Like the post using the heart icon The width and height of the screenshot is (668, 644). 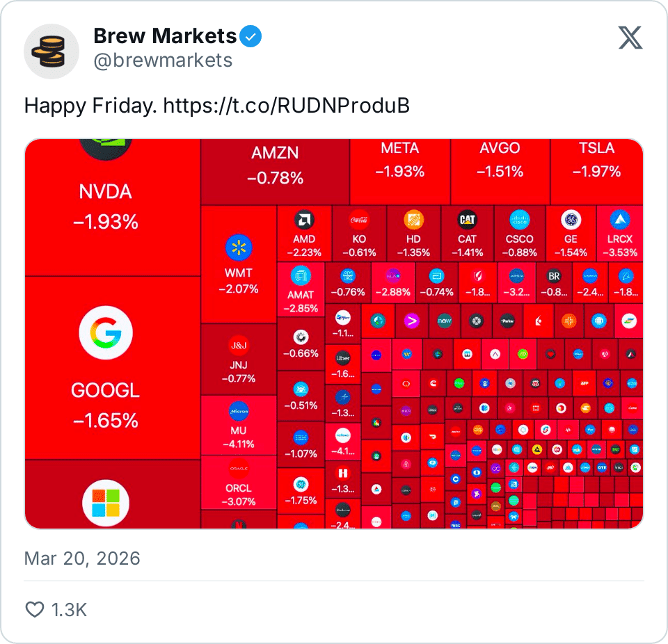coord(34,609)
